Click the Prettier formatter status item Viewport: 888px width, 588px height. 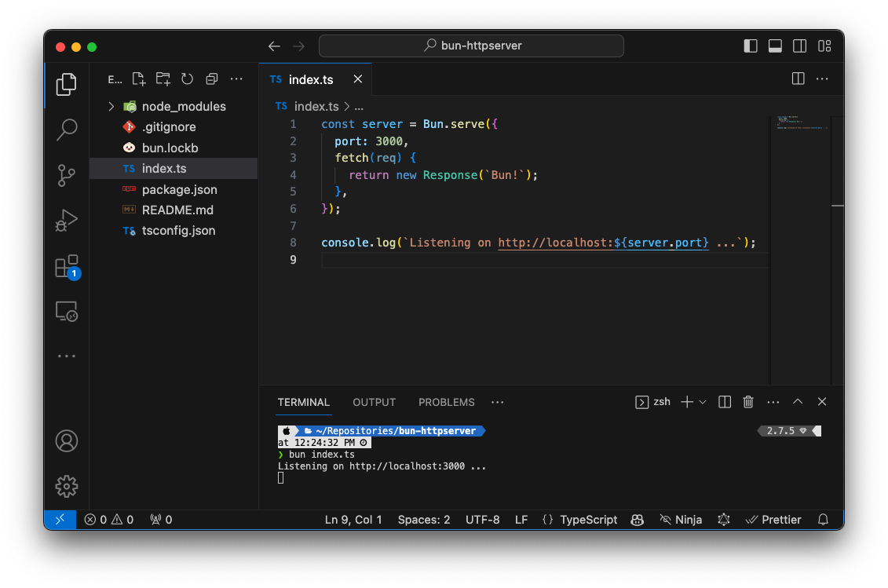click(x=773, y=520)
